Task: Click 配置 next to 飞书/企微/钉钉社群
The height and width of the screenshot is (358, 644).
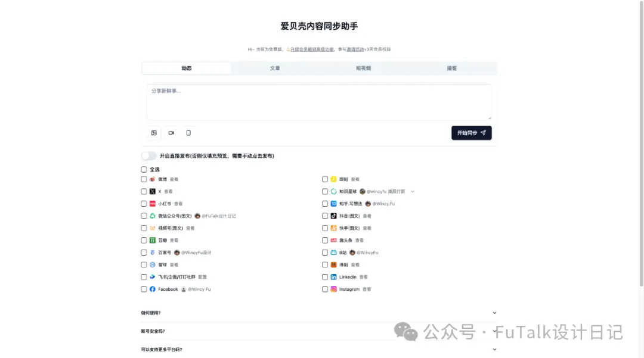Action: point(203,277)
